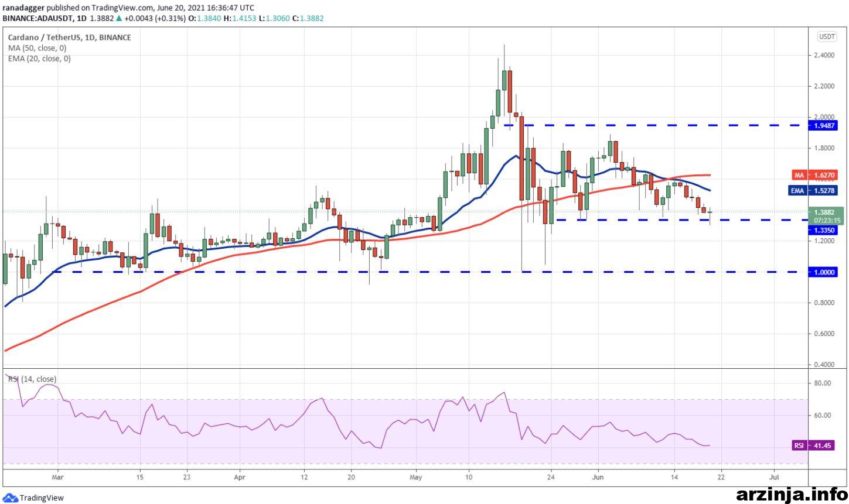
Task: Click the 22 date axis label
Action: click(x=721, y=477)
